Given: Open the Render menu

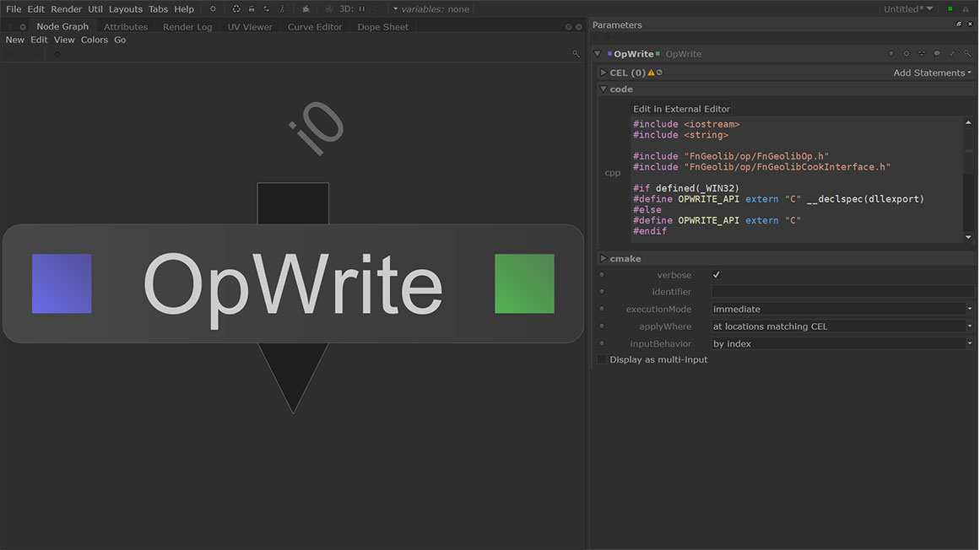Looking at the screenshot, I should point(67,9).
